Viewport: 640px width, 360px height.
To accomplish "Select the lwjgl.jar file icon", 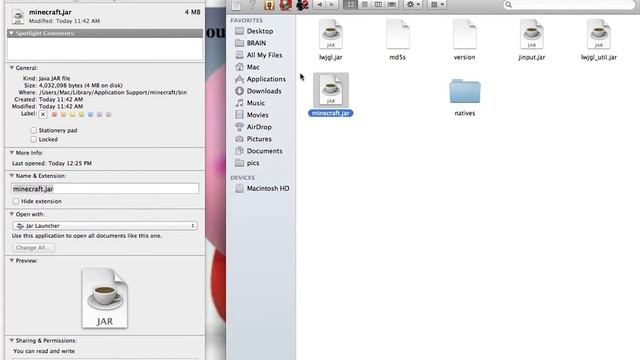I will [x=331, y=35].
